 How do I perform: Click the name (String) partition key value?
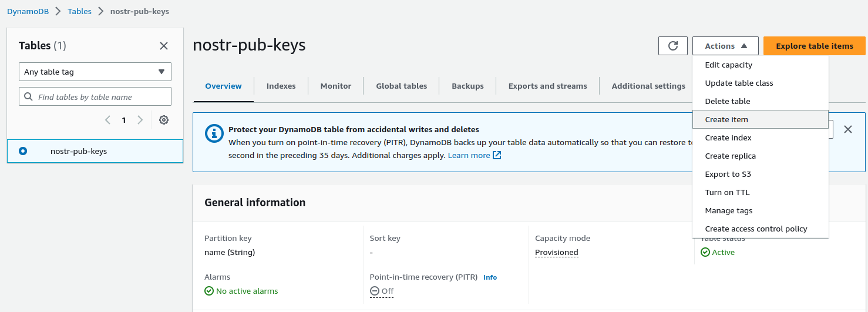click(230, 253)
